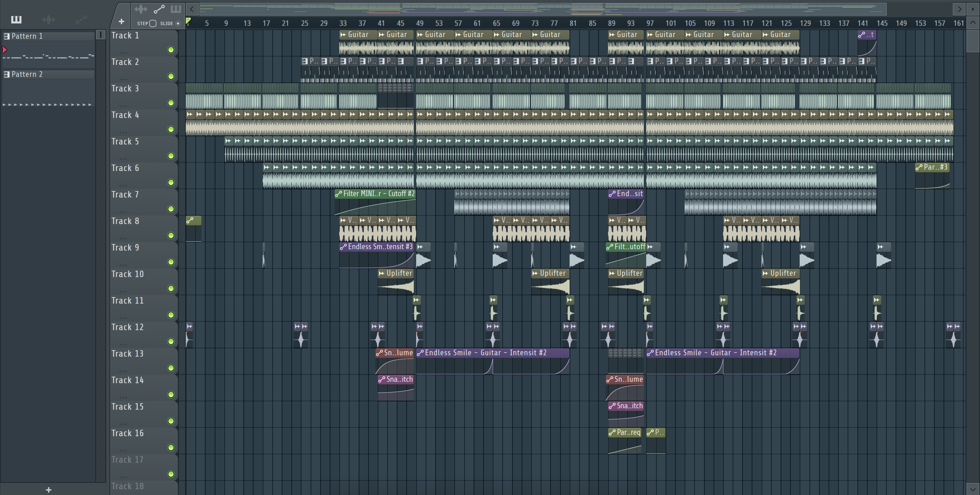Mute Track 17 with its green LED

click(x=171, y=474)
